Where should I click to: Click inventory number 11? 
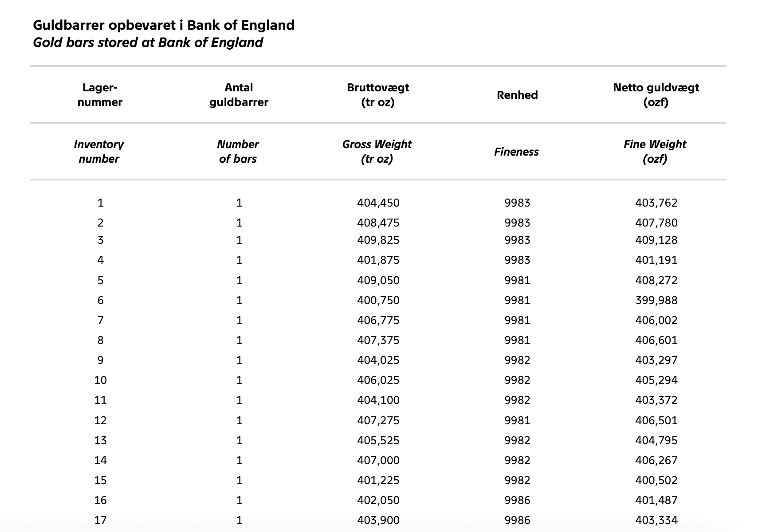(101, 400)
